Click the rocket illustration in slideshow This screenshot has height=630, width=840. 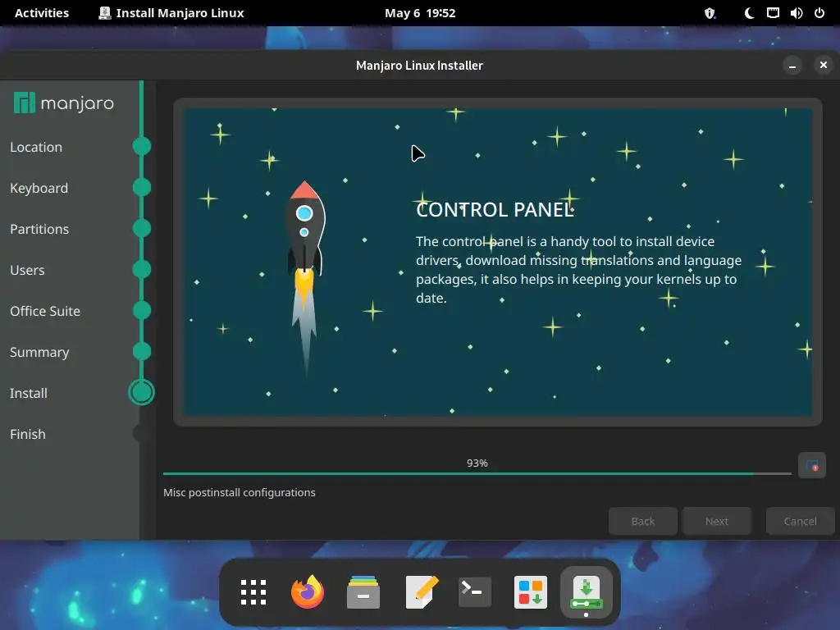tap(305, 279)
